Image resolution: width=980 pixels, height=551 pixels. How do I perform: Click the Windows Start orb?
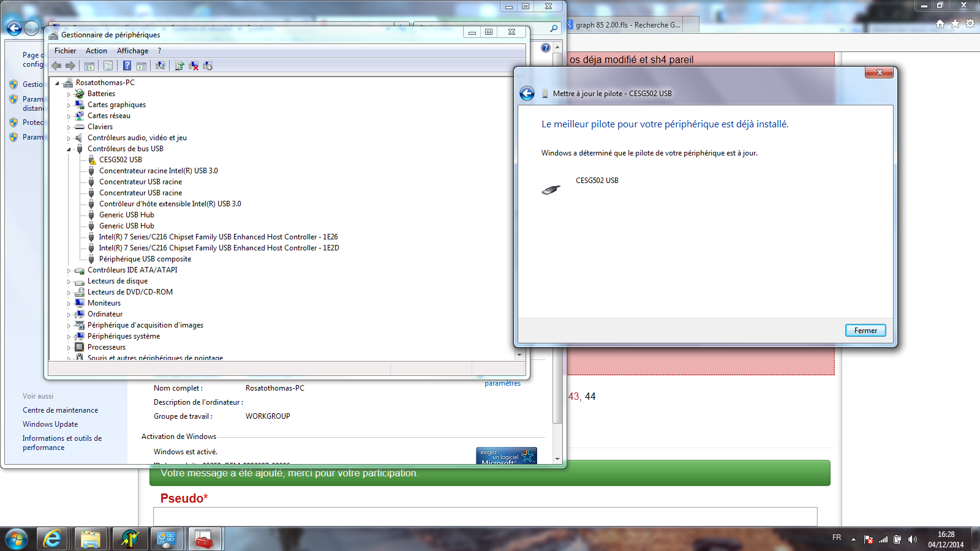point(17,539)
